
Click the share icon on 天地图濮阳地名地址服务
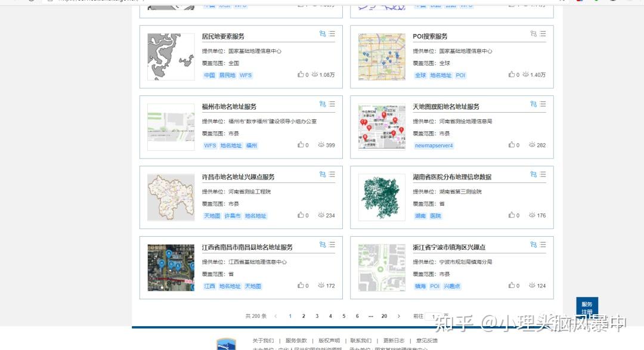pyautogui.click(x=532, y=104)
